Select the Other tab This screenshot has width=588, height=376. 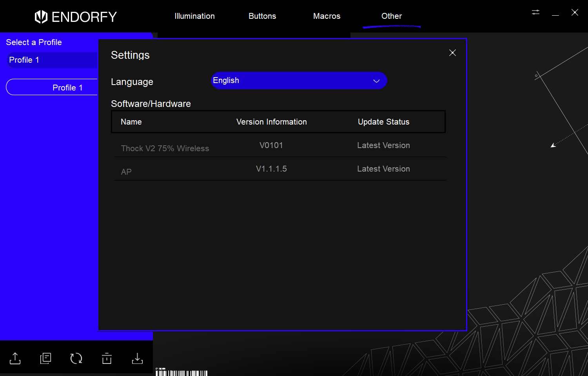391,16
